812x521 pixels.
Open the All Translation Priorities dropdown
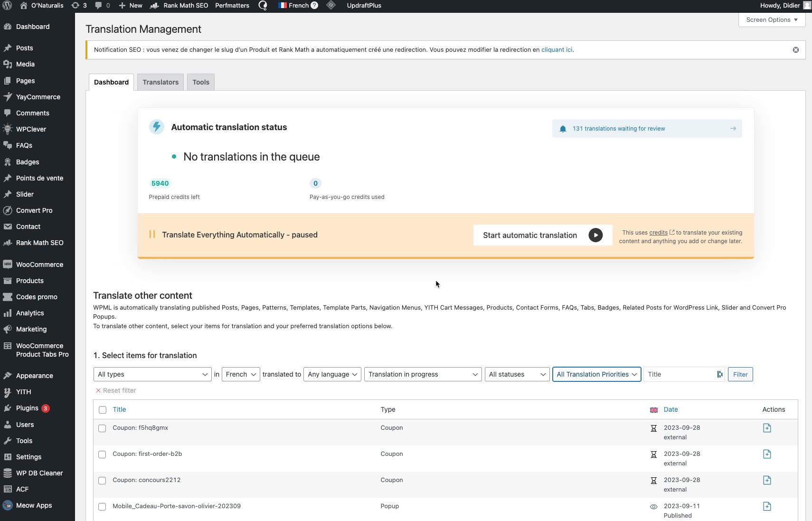597,374
